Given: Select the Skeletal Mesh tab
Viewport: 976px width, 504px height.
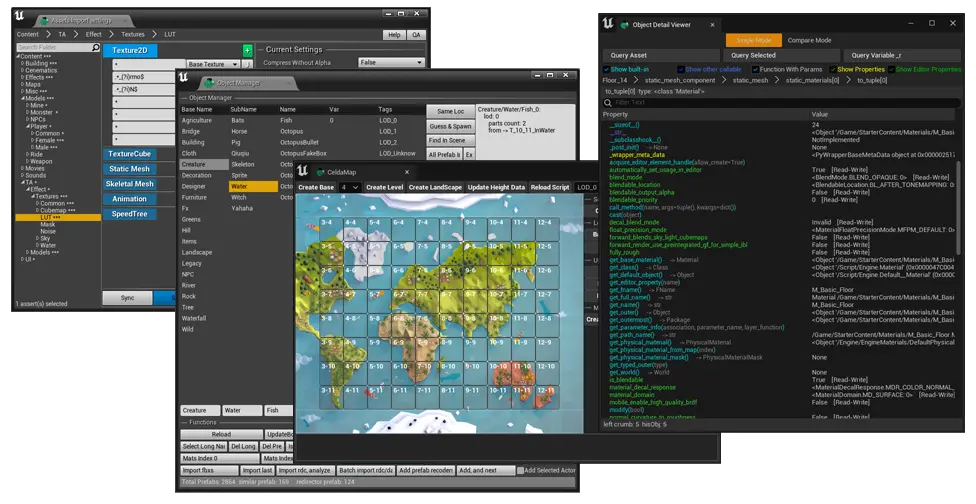Looking at the screenshot, I should [130, 184].
